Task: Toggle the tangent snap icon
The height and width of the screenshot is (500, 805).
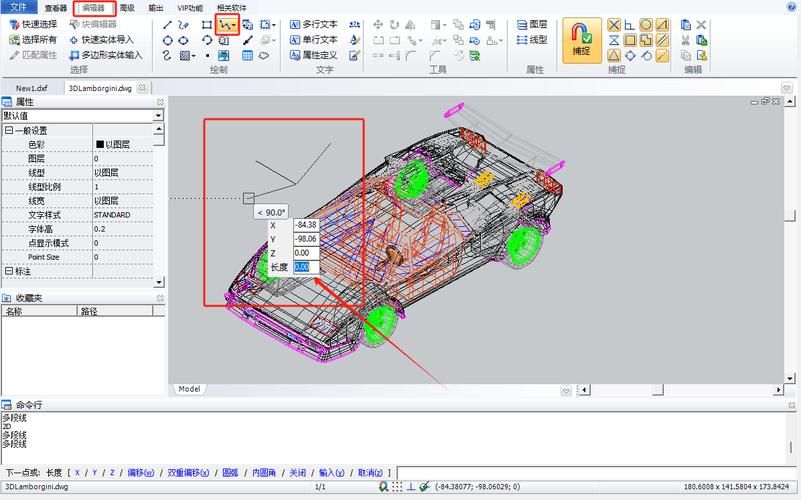Action: [x=646, y=55]
